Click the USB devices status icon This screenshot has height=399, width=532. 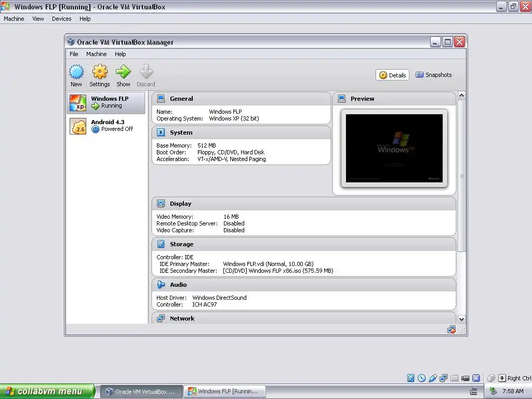(x=433, y=378)
